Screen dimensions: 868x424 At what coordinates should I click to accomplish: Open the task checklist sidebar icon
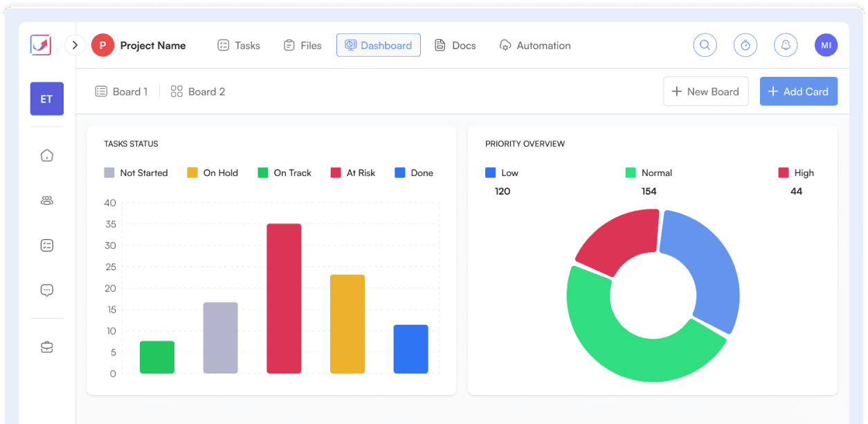tap(47, 245)
